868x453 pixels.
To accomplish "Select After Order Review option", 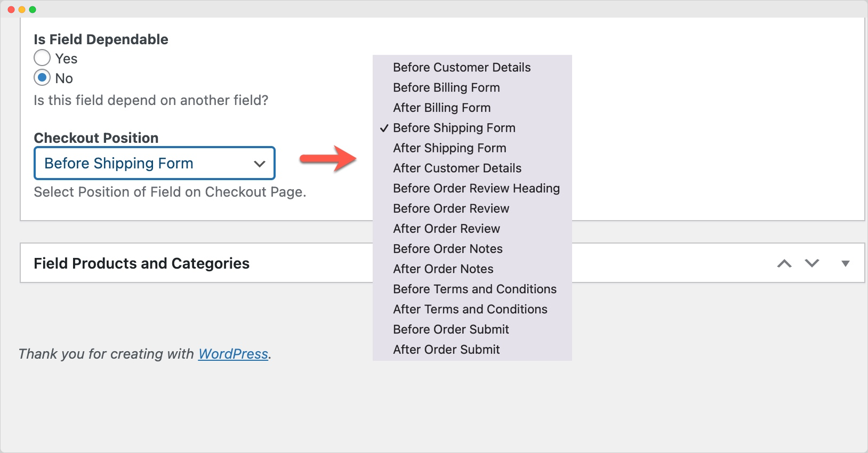I will click(446, 229).
